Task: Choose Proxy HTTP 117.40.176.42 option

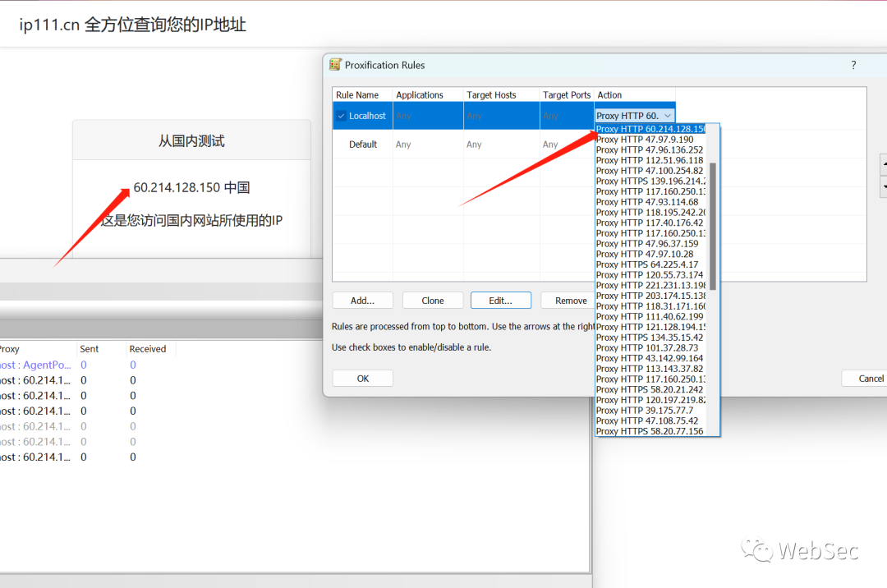Action: tap(650, 223)
